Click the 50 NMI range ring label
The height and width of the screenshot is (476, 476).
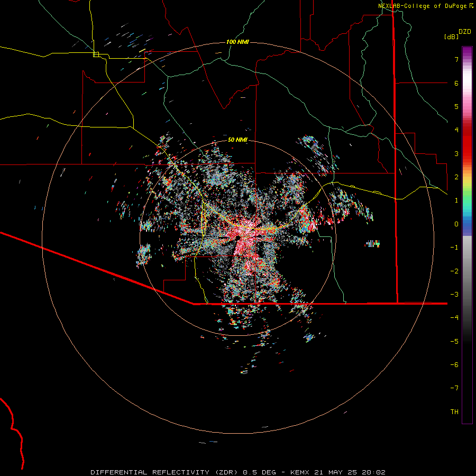click(x=237, y=140)
